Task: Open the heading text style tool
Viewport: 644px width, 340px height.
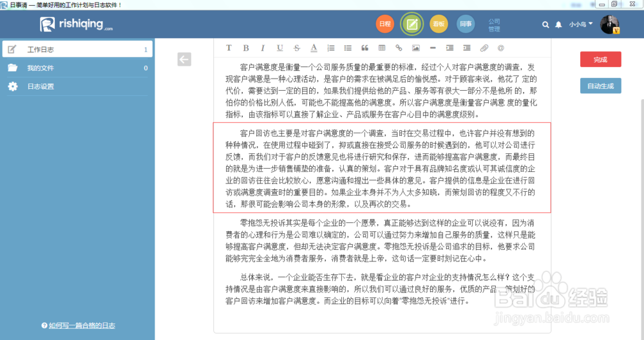Action: (x=229, y=48)
